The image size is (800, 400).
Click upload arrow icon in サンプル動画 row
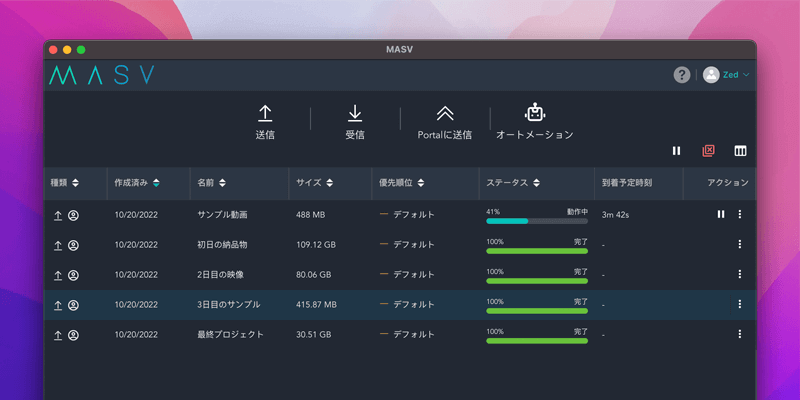(58, 216)
